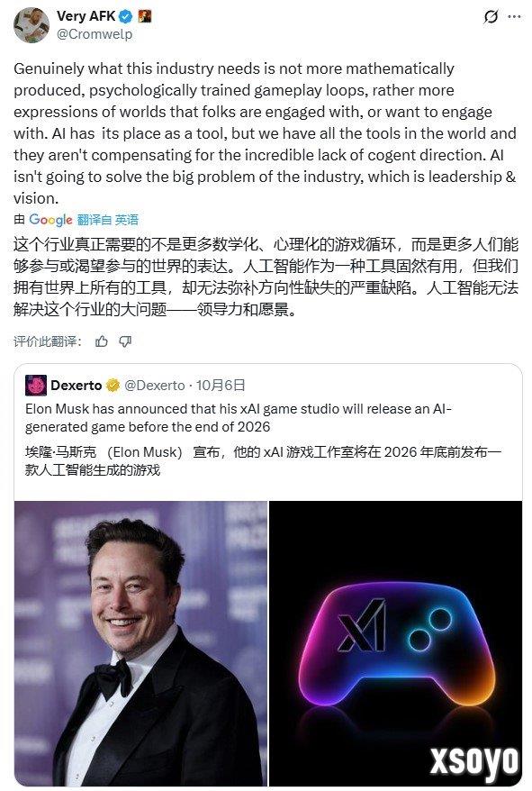Click the Google translation attribution logo
The width and height of the screenshot is (532, 791).
(50, 220)
